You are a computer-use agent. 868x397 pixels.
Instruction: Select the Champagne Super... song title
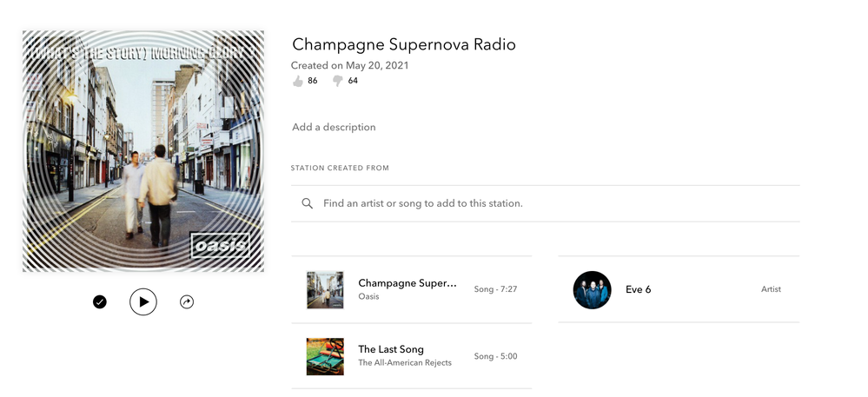pos(407,283)
